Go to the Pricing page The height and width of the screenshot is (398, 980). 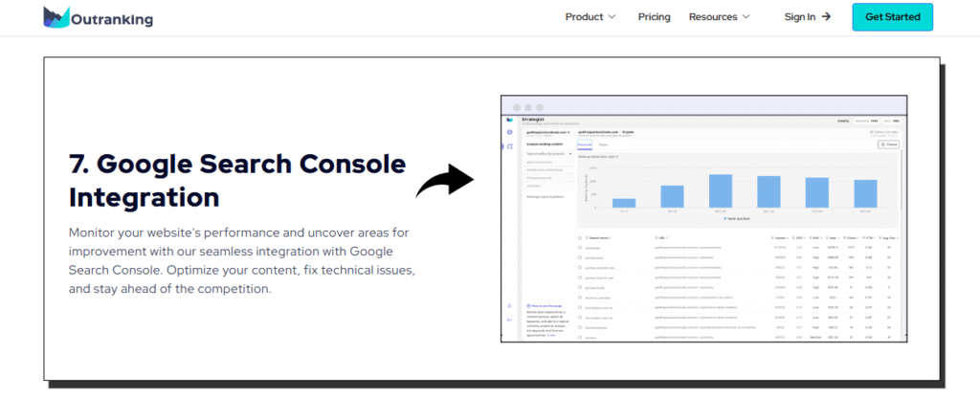[654, 17]
